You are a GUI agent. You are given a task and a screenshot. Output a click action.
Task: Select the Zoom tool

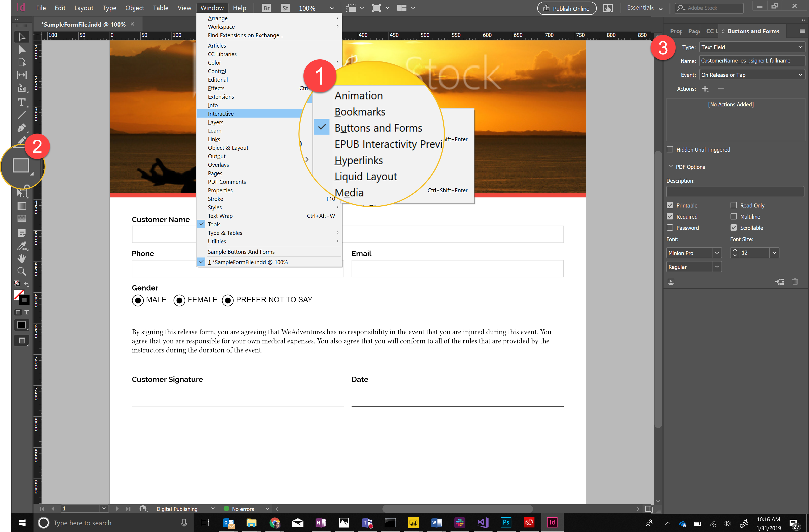[x=22, y=271]
